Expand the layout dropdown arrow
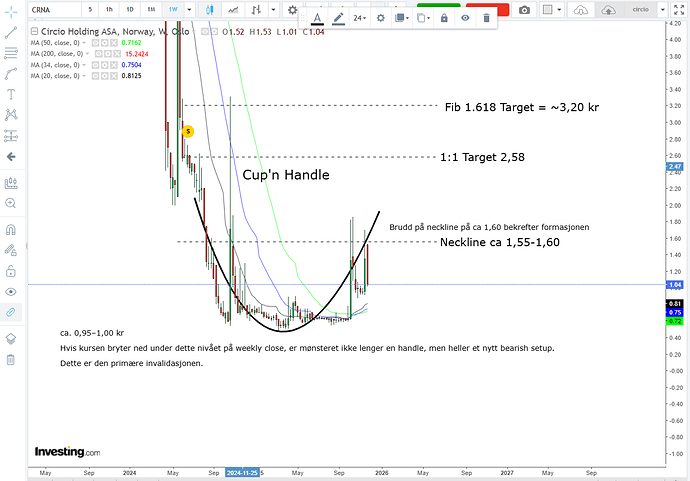This screenshot has height=481, width=690. (559, 10)
